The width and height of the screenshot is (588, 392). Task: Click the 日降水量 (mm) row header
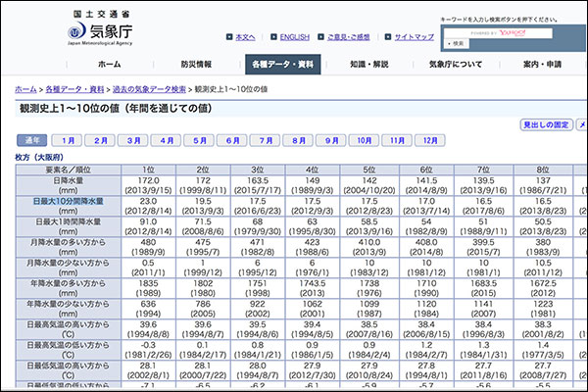click(x=69, y=185)
